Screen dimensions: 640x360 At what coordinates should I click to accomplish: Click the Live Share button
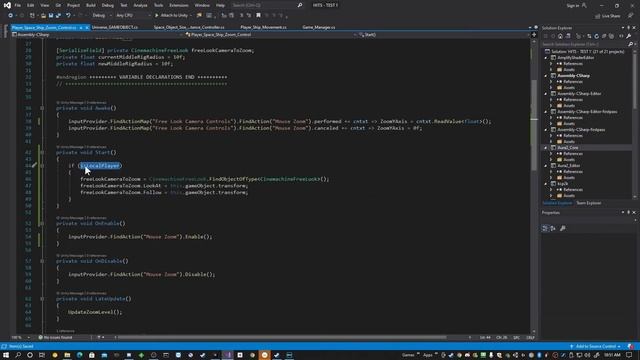click(x=608, y=16)
